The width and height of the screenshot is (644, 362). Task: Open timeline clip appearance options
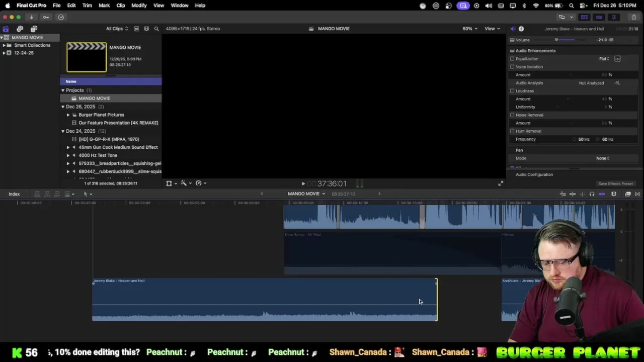[613, 194]
